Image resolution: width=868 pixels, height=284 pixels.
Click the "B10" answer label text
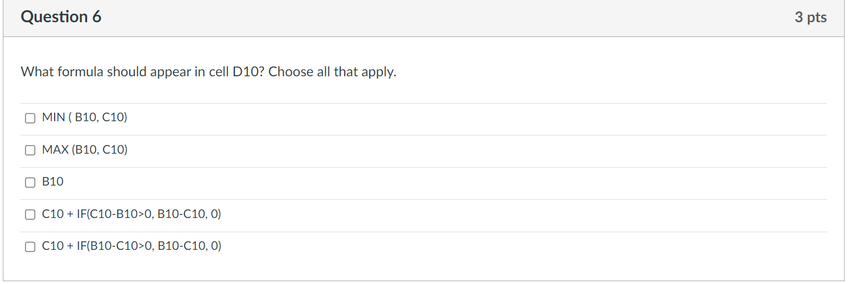click(x=53, y=182)
